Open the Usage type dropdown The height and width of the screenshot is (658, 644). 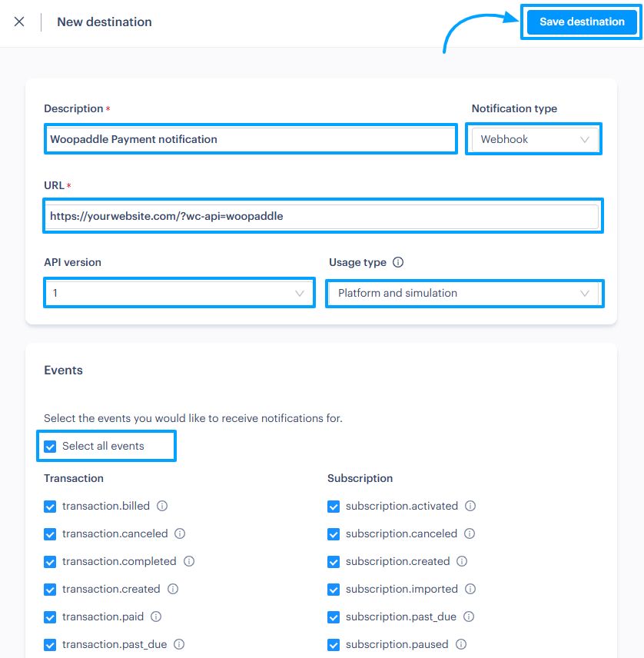[x=465, y=293]
